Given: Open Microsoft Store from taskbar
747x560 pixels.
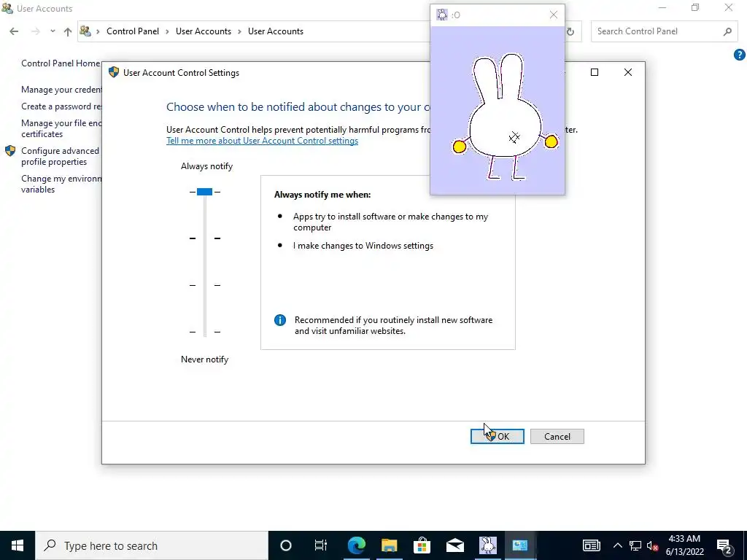Looking at the screenshot, I should 422,545.
